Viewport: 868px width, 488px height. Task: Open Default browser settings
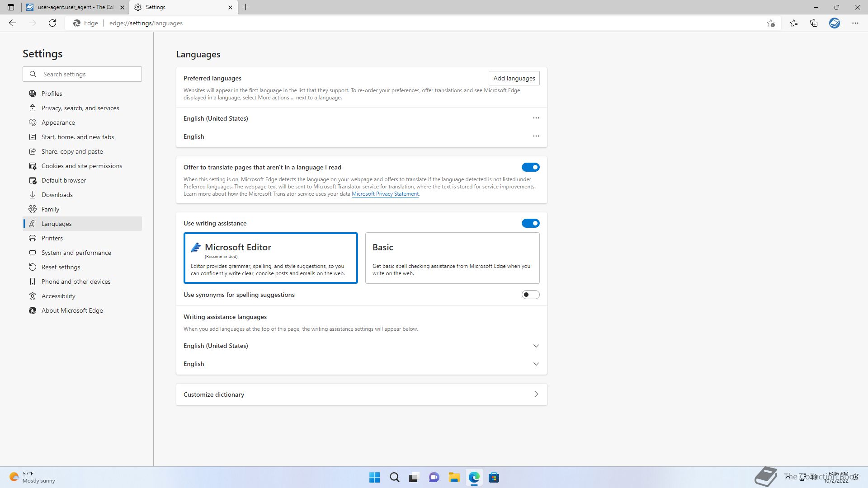[x=82, y=180]
